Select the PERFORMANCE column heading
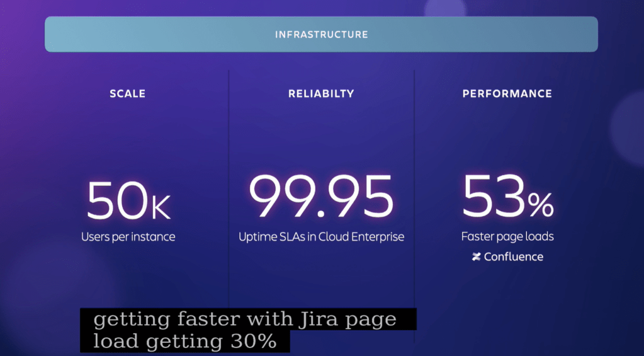 point(507,94)
